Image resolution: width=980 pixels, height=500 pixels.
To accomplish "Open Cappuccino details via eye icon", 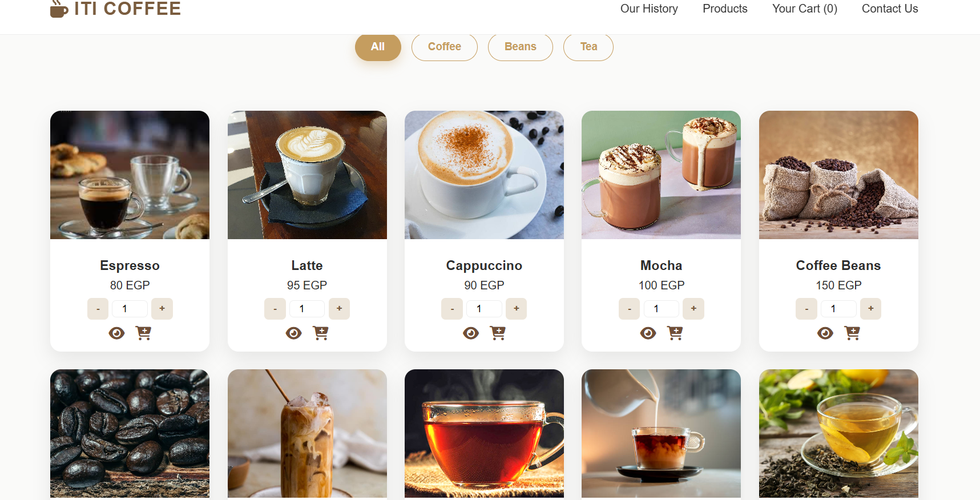I will pos(471,333).
